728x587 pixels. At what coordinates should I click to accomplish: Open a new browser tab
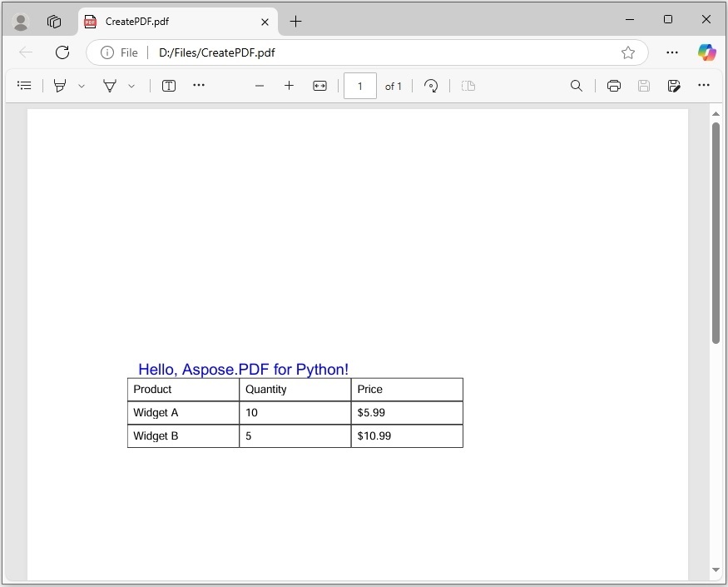[x=295, y=22]
